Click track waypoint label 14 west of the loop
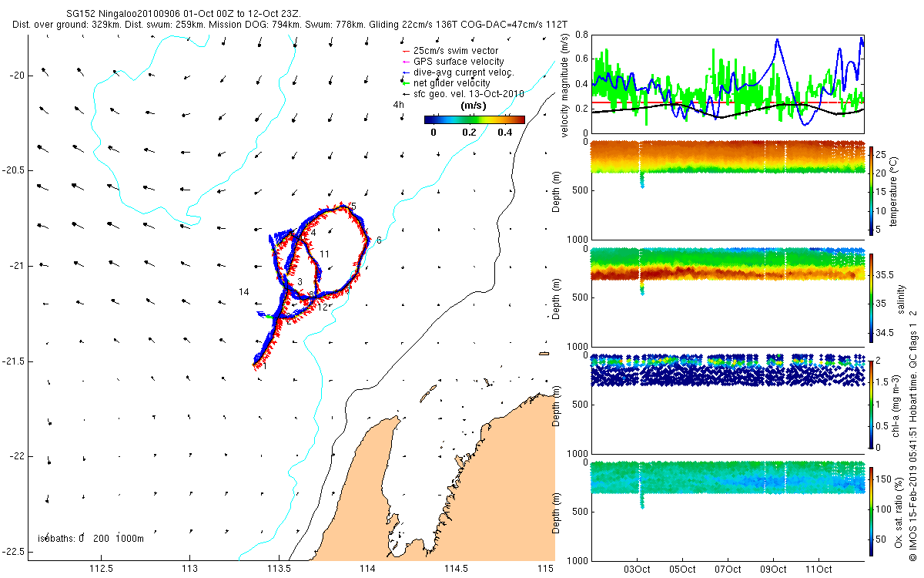Screen dimensions: 924x578 coord(244,291)
